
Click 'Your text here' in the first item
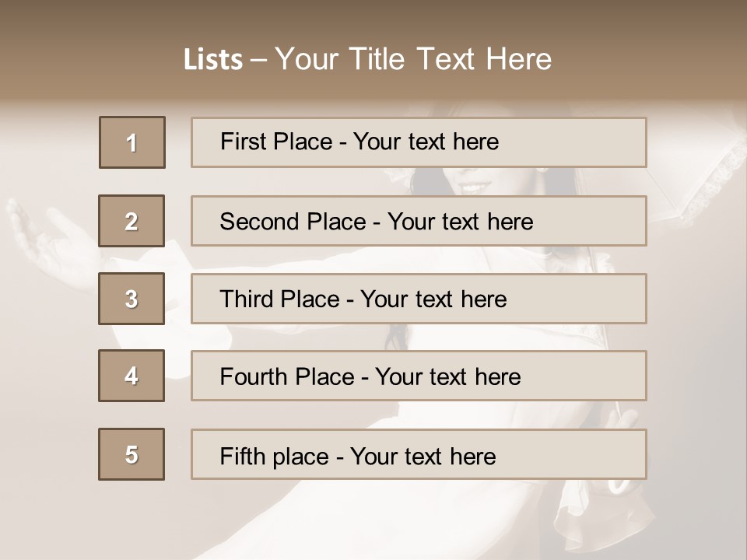[426, 142]
